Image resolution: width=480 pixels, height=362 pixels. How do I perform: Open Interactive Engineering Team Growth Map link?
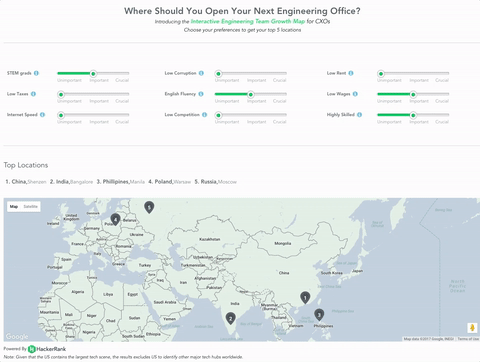click(x=248, y=21)
